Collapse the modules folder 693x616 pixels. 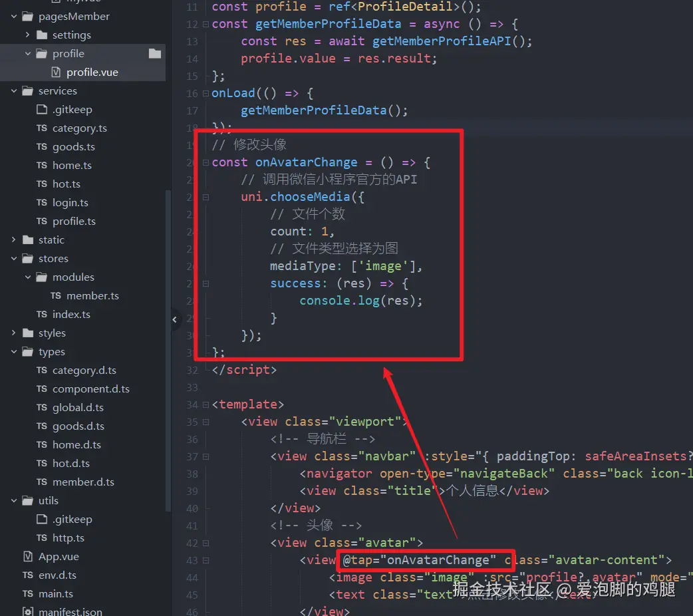pos(28,277)
